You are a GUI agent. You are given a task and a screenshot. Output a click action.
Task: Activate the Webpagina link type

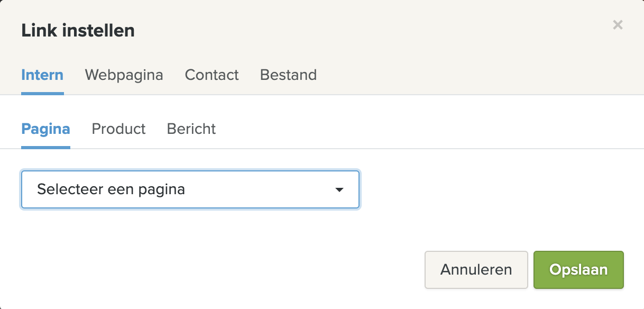click(x=124, y=75)
